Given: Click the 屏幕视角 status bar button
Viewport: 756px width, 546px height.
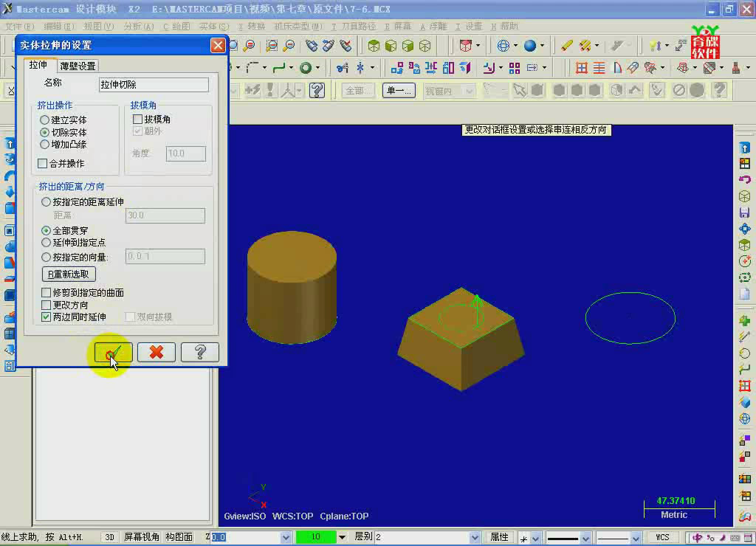Looking at the screenshot, I should point(142,537).
